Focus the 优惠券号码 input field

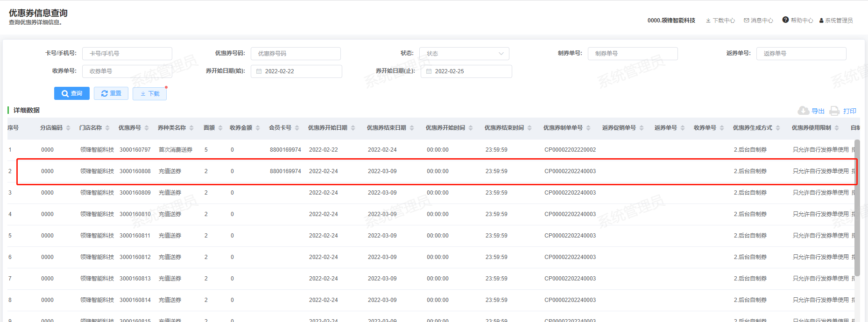tap(296, 54)
